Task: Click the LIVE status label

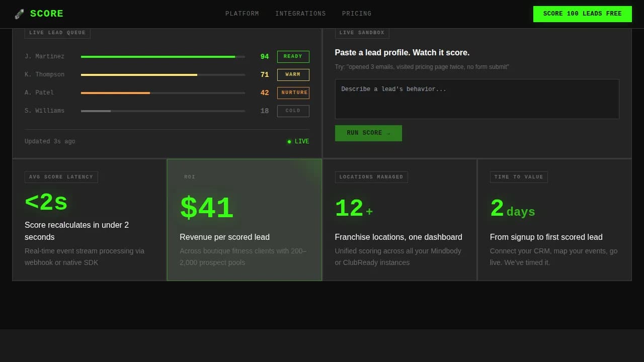Action: (x=302, y=142)
